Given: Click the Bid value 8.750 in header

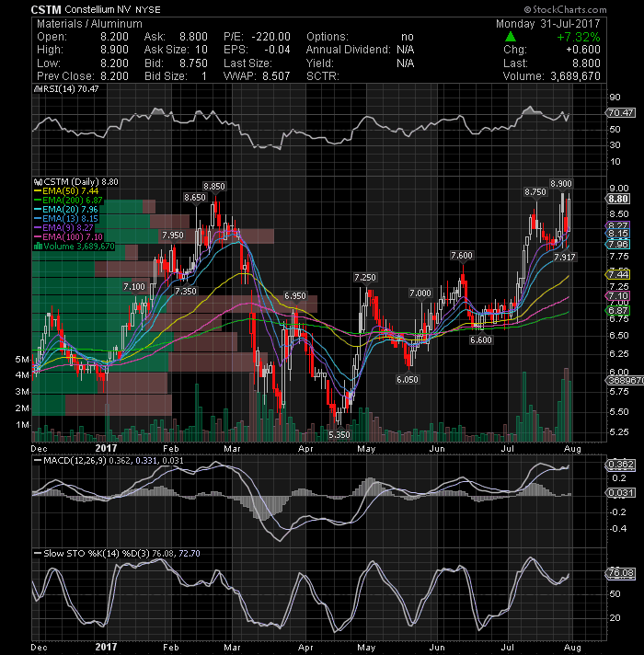Looking at the screenshot, I should pyautogui.click(x=193, y=63).
